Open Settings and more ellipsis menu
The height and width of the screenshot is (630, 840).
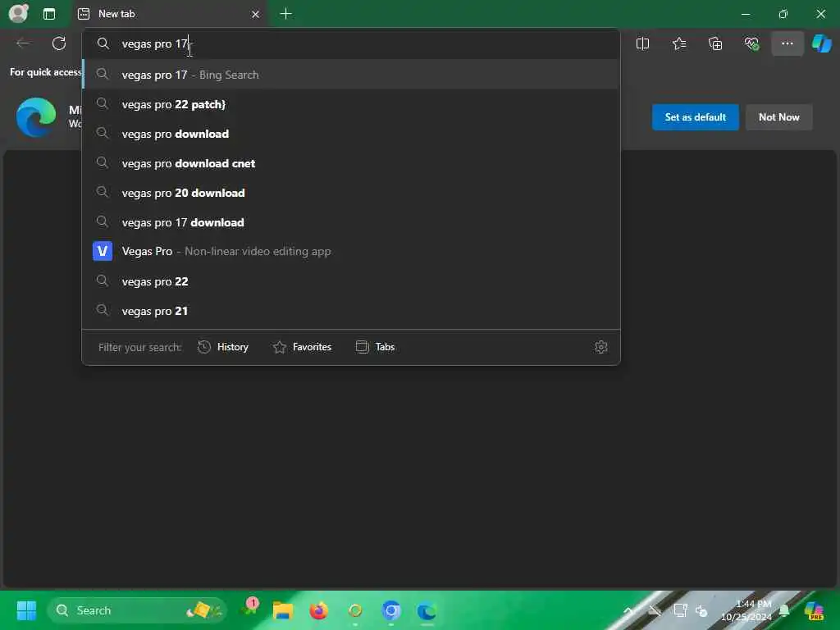tap(787, 43)
